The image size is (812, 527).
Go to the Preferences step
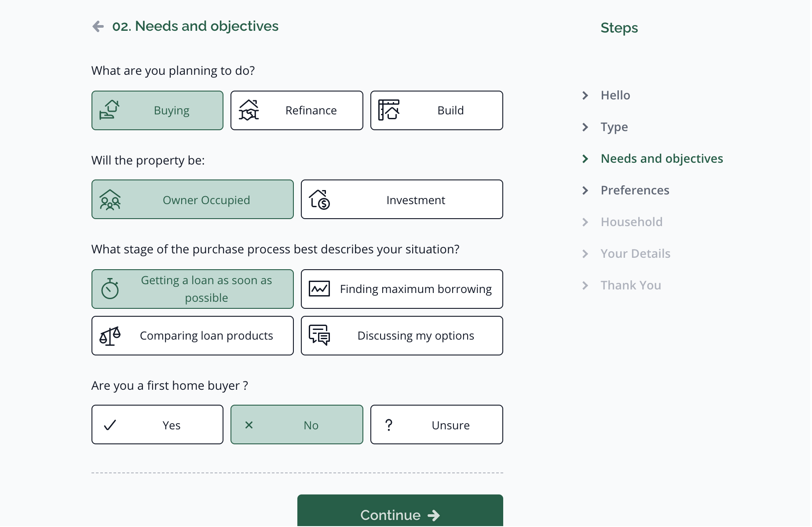(x=635, y=190)
